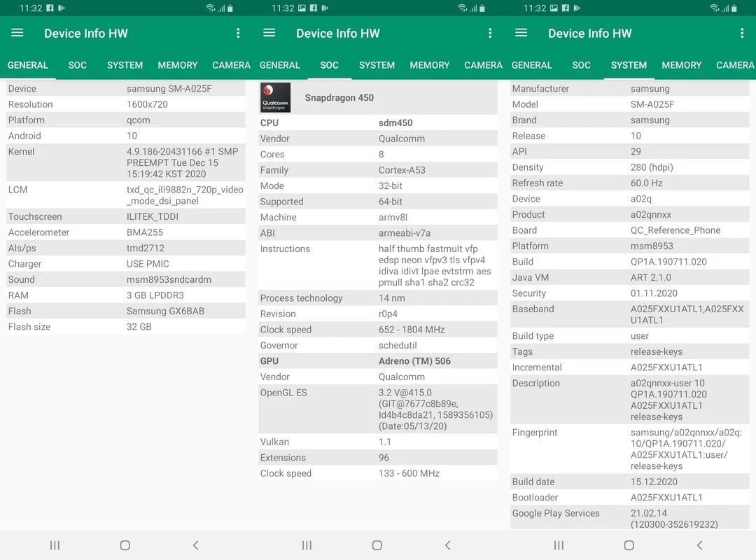Tap Accelerometer value BMA255
This screenshot has width=756, height=560.
point(145,232)
